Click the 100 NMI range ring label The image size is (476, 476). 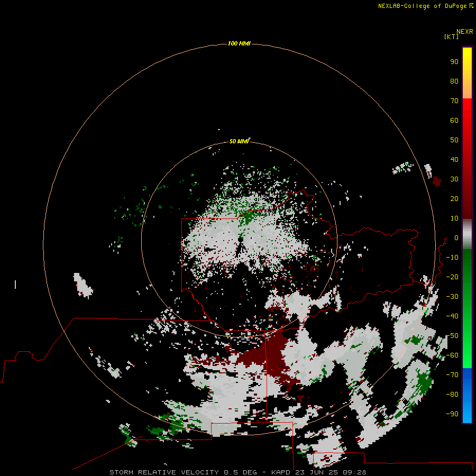click(x=239, y=44)
